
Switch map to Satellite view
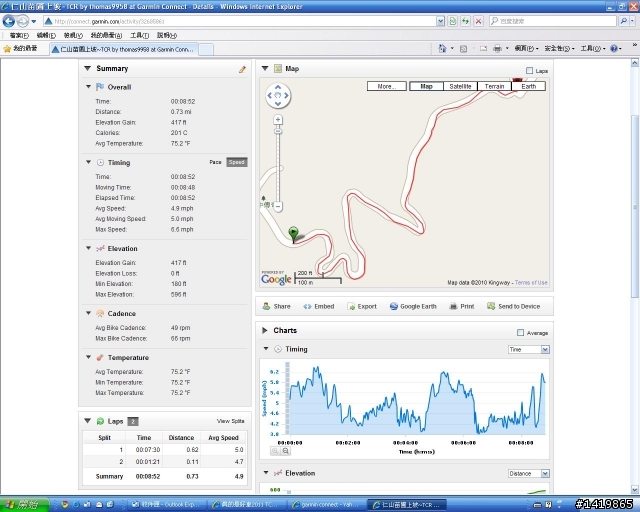(460, 87)
